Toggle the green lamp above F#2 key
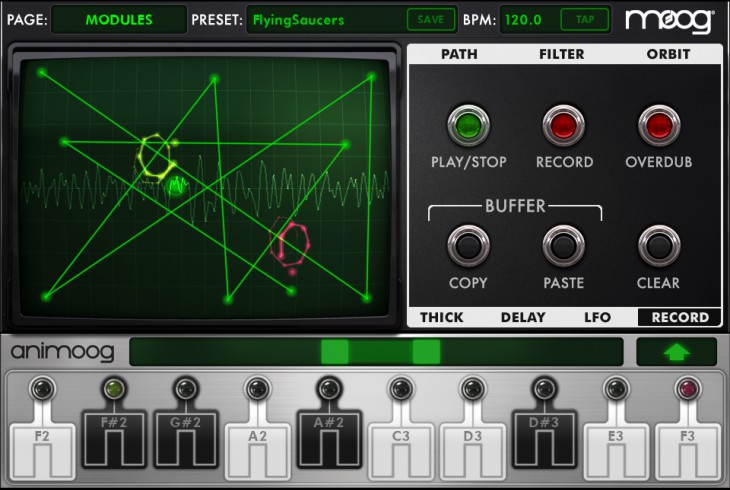Image resolution: width=730 pixels, height=490 pixels. (x=114, y=388)
